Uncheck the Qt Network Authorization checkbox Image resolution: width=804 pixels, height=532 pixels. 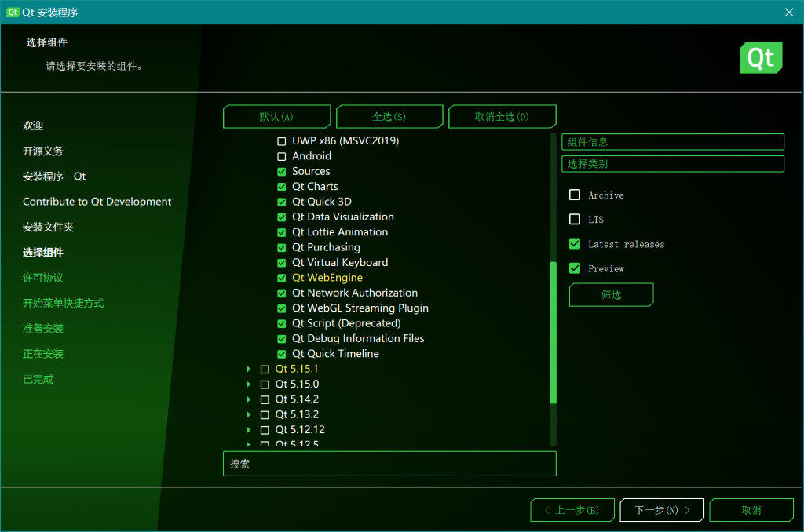click(x=282, y=293)
